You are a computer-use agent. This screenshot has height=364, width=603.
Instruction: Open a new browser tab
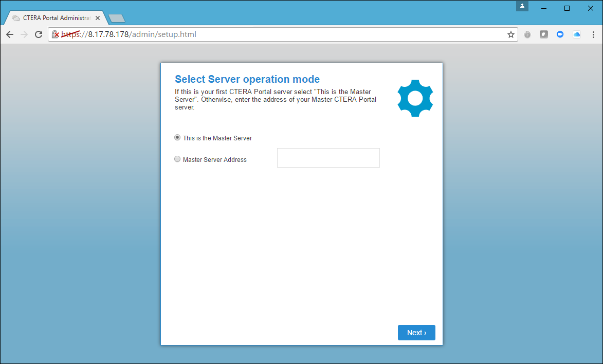(117, 18)
